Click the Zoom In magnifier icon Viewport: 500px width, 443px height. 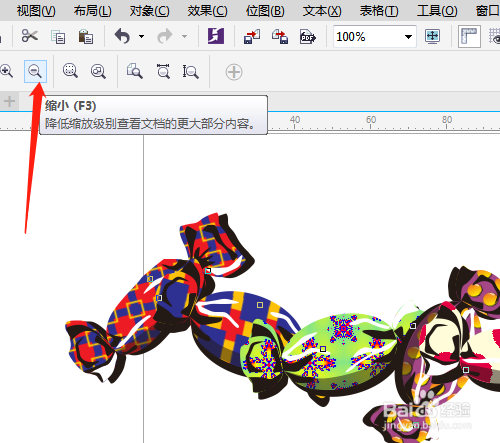6,71
